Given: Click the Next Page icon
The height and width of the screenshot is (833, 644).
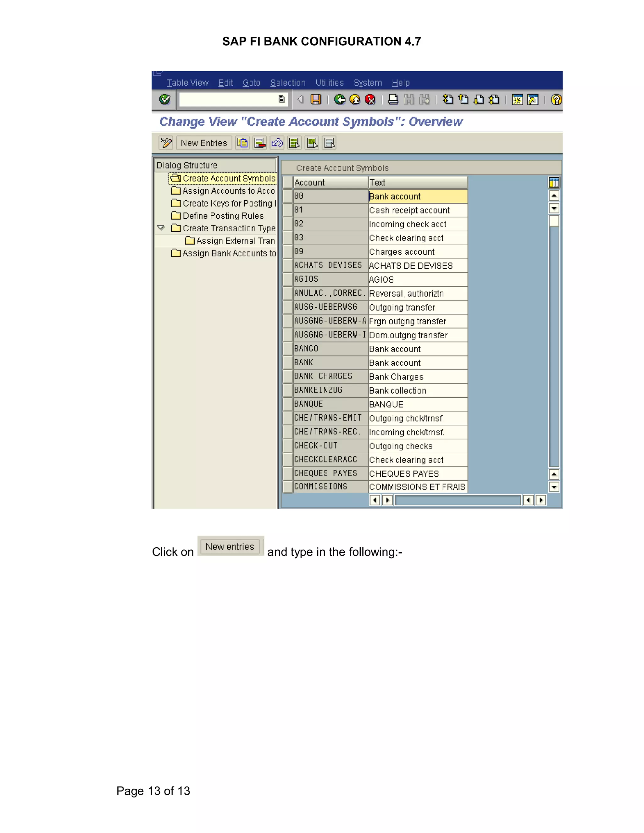Looking at the screenshot, I should click(478, 100).
